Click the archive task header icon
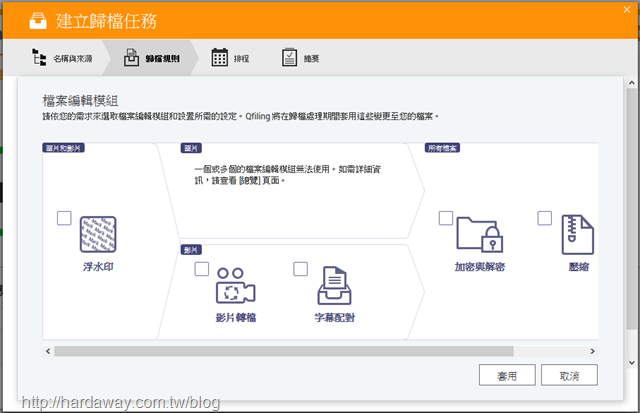 [38, 20]
